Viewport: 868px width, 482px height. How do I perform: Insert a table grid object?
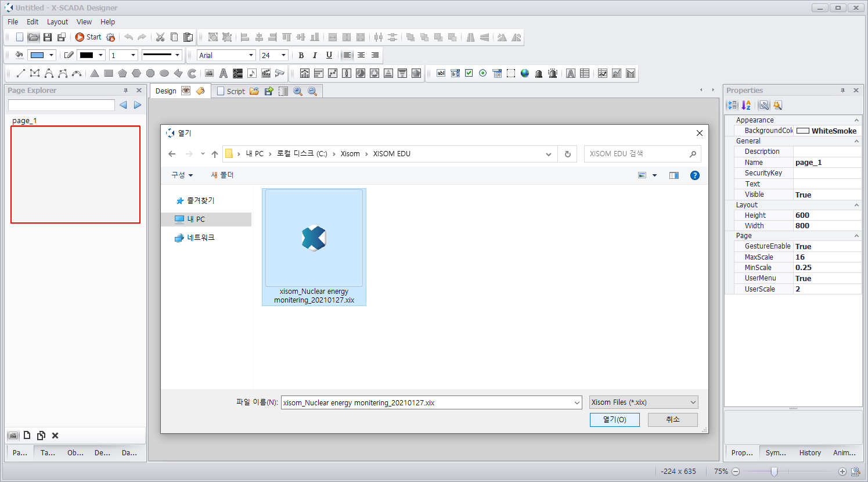tap(585, 73)
